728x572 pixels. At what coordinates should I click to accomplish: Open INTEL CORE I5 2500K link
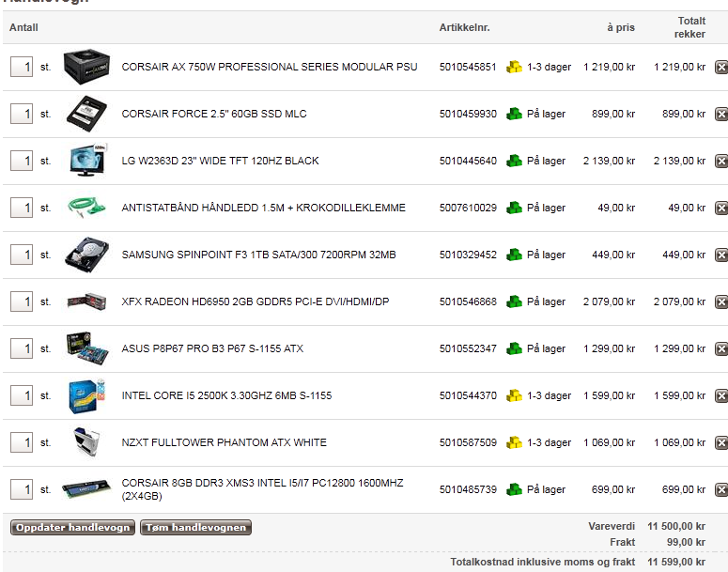coord(226,395)
